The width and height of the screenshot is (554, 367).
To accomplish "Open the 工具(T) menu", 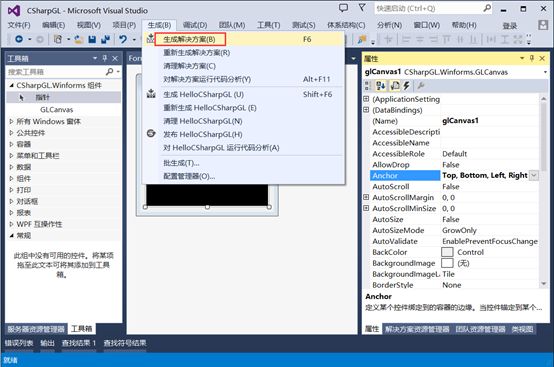I will 269,25.
